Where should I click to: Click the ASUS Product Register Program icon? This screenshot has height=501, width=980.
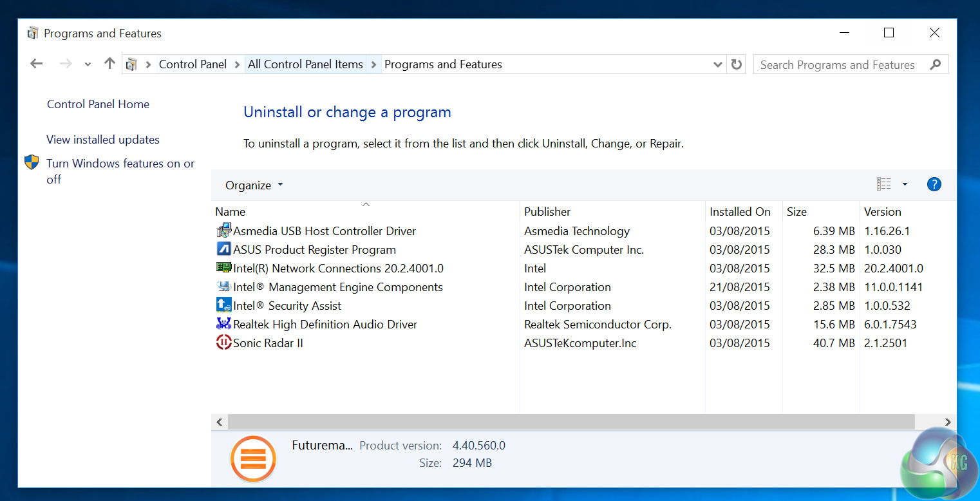click(x=223, y=249)
